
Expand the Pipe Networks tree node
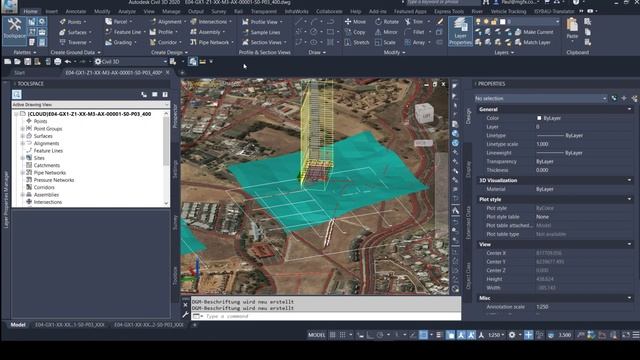point(23,173)
